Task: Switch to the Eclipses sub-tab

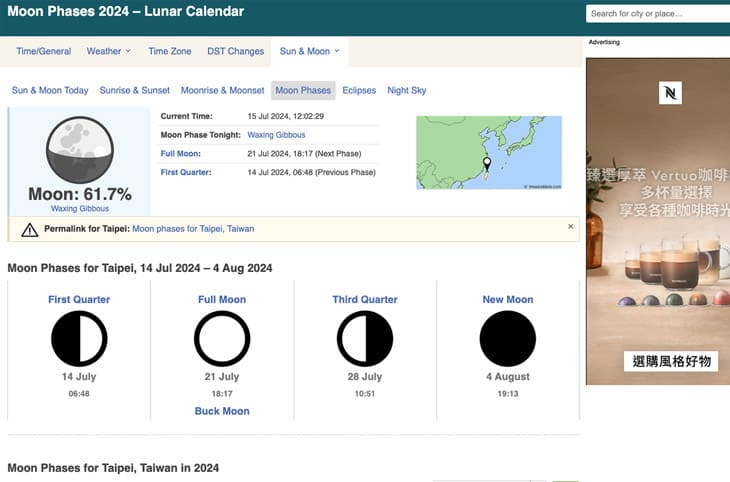Action: (x=359, y=90)
